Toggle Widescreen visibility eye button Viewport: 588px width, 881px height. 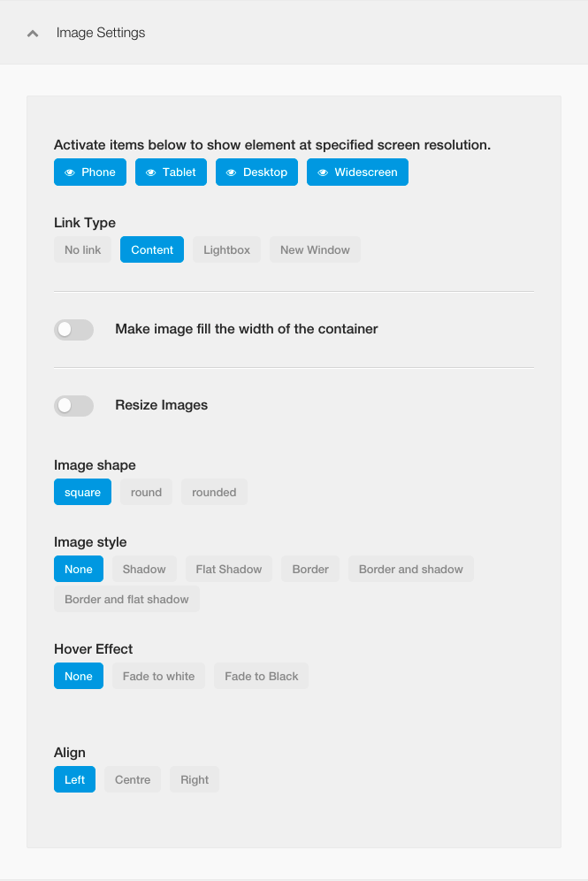[357, 172]
